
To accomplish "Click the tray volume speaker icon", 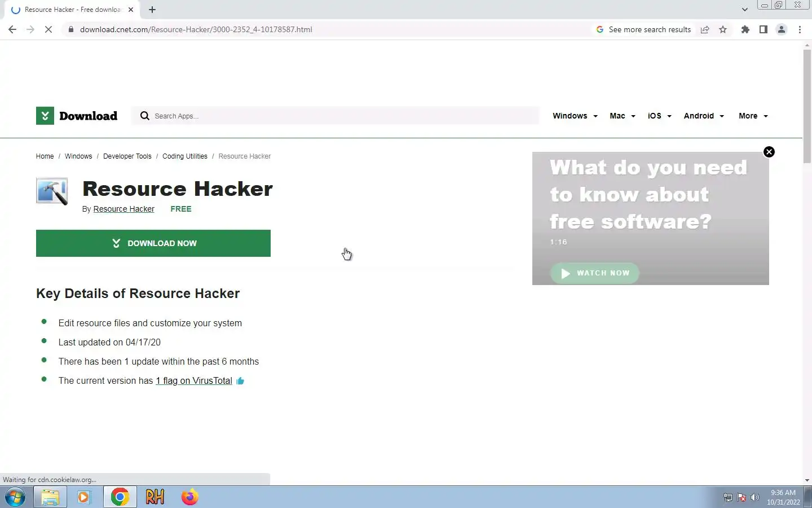I will (755, 497).
